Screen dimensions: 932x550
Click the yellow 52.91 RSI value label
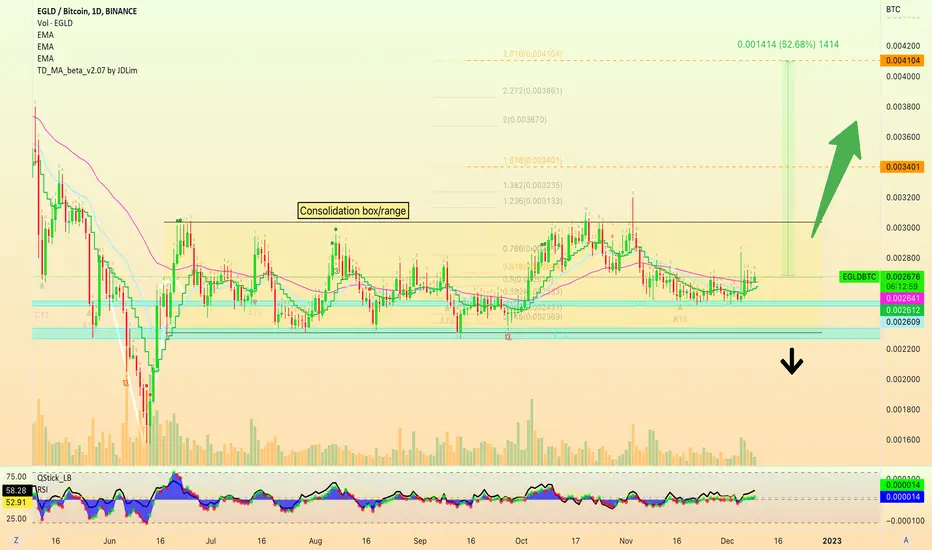pyautogui.click(x=17, y=502)
